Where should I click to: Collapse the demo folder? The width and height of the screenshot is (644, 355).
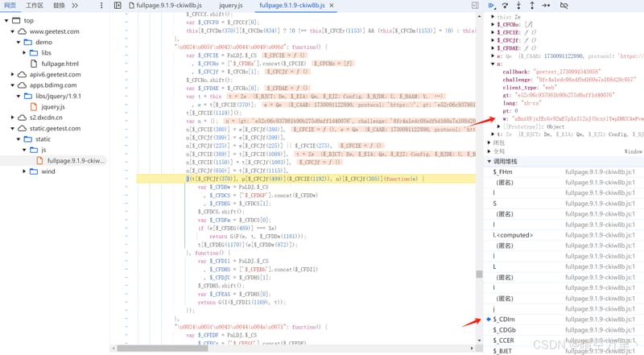pyautogui.click(x=18, y=42)
